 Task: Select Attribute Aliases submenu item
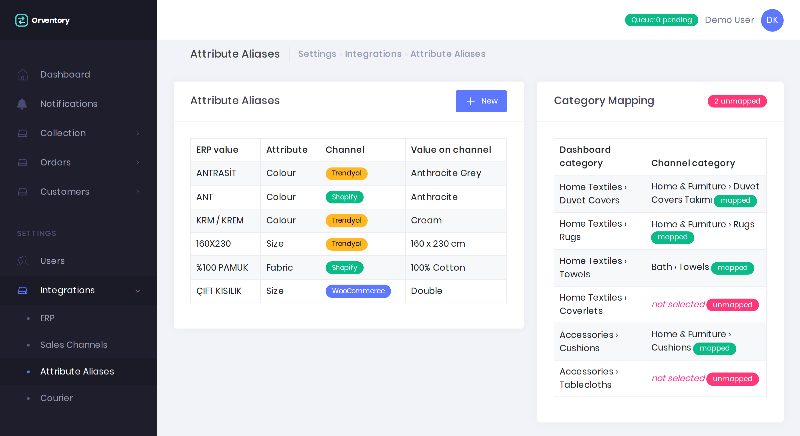[77, 371]
